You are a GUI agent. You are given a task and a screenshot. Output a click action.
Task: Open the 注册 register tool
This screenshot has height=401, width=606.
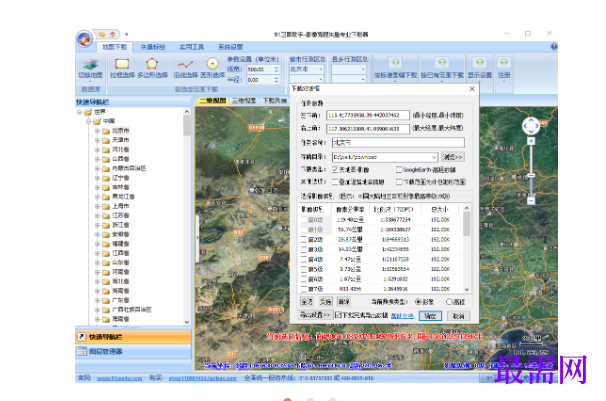504,69
